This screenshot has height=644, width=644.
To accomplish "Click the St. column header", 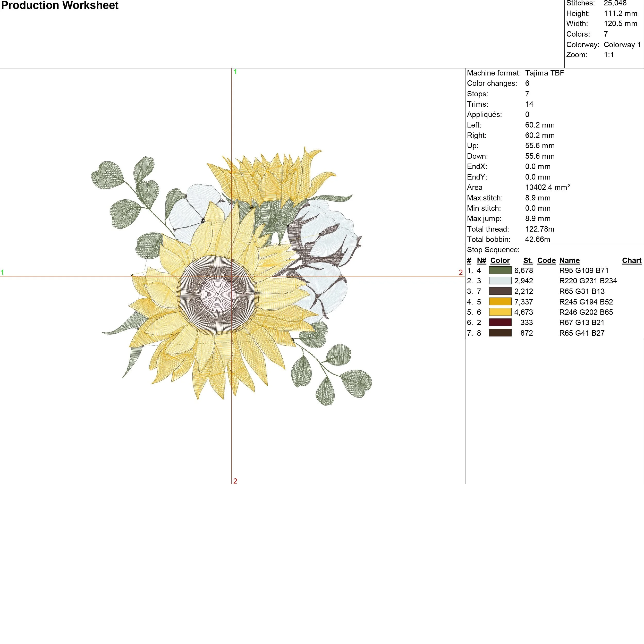I will pyautogui.click(x=528, y=260).
